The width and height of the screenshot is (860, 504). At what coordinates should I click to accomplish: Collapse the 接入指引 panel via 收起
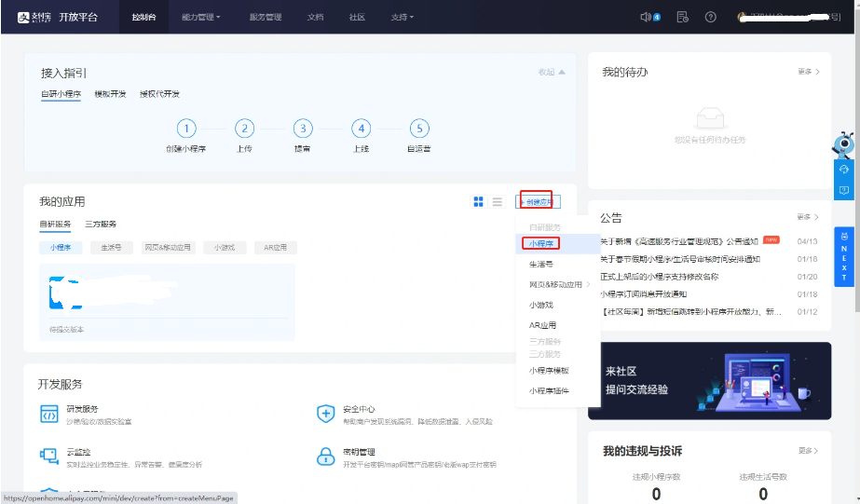pyautogui.click(x=551, y=73)
